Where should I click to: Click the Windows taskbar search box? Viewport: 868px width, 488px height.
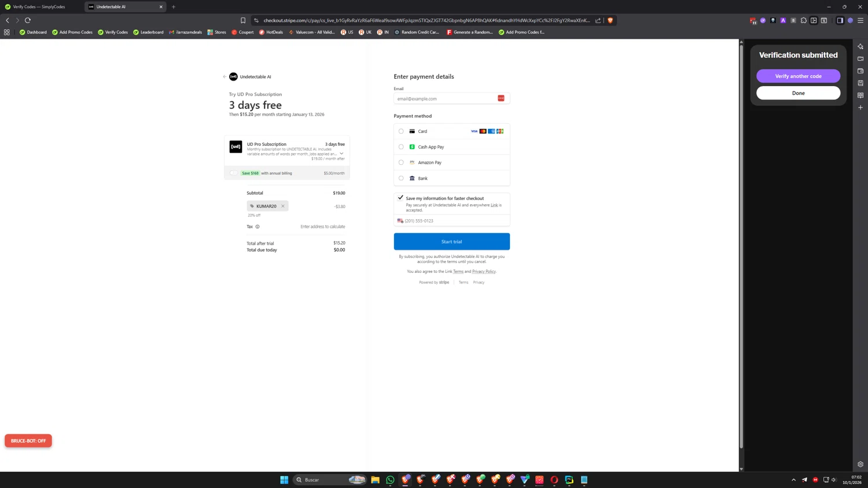pyautogui.click(x=330, y=480)
